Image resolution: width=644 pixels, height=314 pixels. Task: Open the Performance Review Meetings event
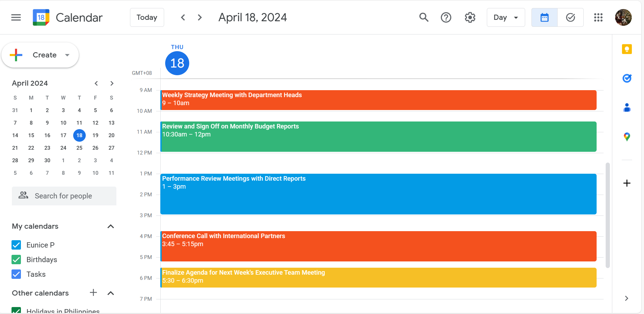[x=378, y=194]
